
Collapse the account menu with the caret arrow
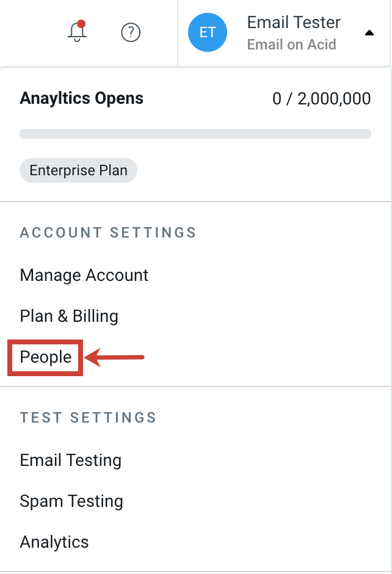pyautogui.click(x=369, y=34)
